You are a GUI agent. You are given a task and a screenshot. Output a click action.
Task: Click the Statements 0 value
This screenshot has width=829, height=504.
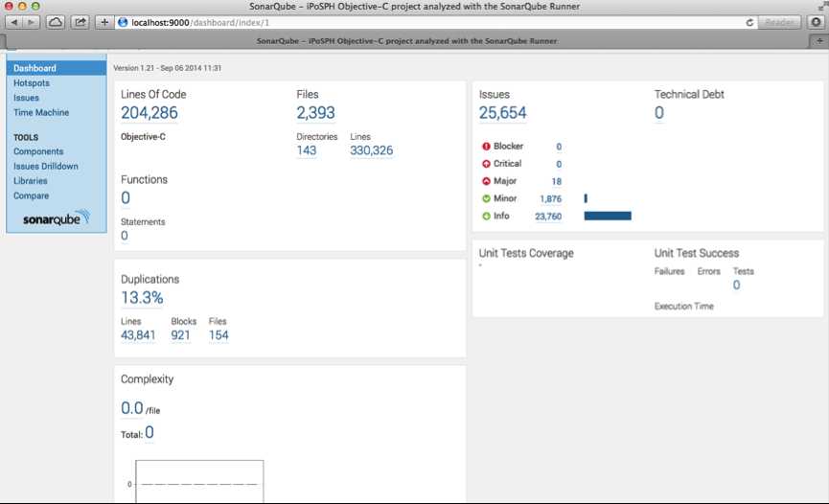click(125, 236)
